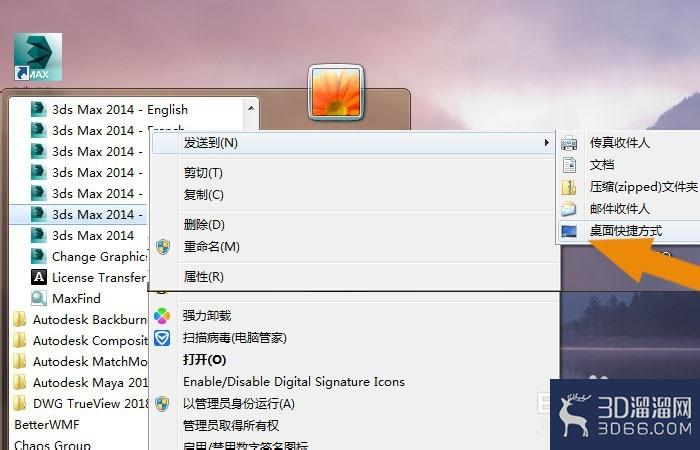The image size is (700, 450).
Task: Open the Chaos Group program group
Action: [52, 445]
